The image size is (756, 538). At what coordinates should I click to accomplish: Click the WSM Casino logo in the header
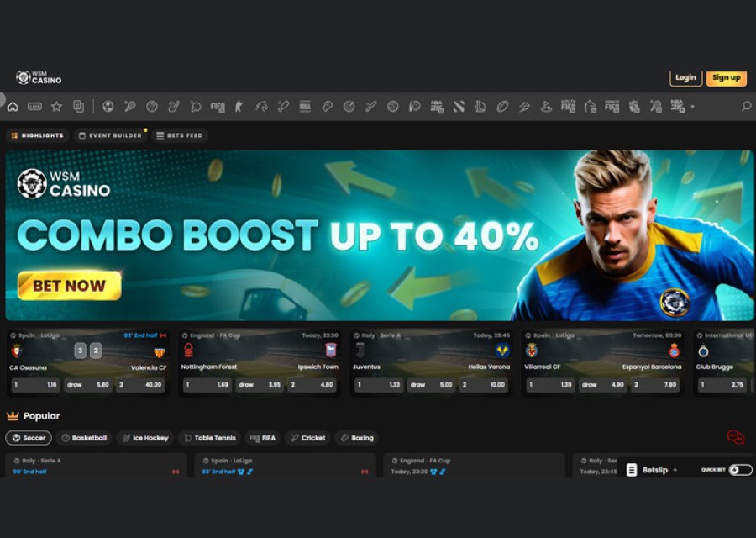39,77
